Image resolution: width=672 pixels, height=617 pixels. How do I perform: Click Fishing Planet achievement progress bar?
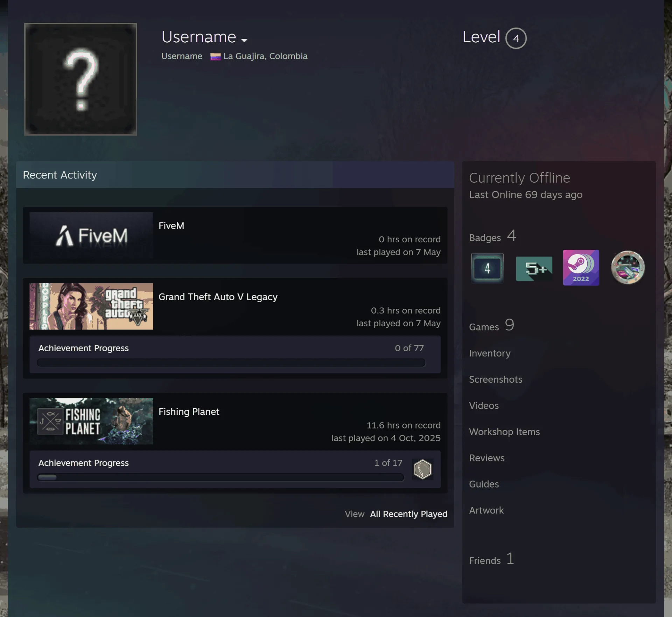click(220, 477)
